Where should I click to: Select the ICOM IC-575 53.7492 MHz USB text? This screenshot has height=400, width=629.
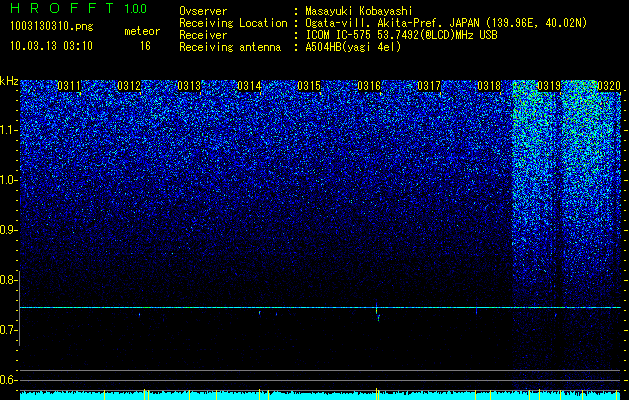coord(401,35)
